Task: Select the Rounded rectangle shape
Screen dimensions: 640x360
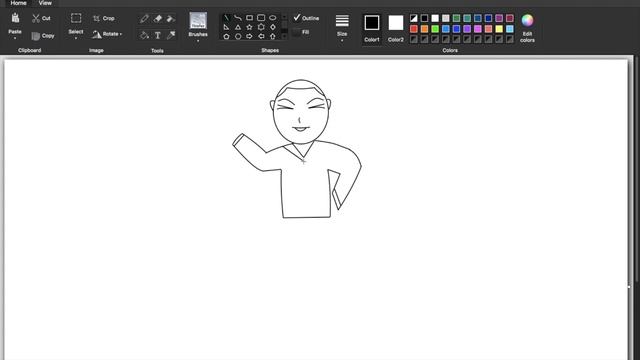Action: [x=261, y=18]
